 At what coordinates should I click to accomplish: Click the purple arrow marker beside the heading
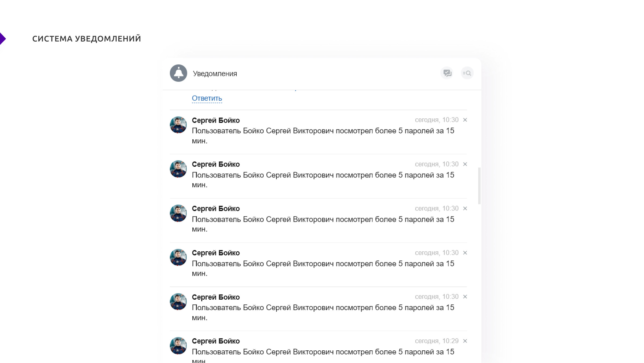2,39
